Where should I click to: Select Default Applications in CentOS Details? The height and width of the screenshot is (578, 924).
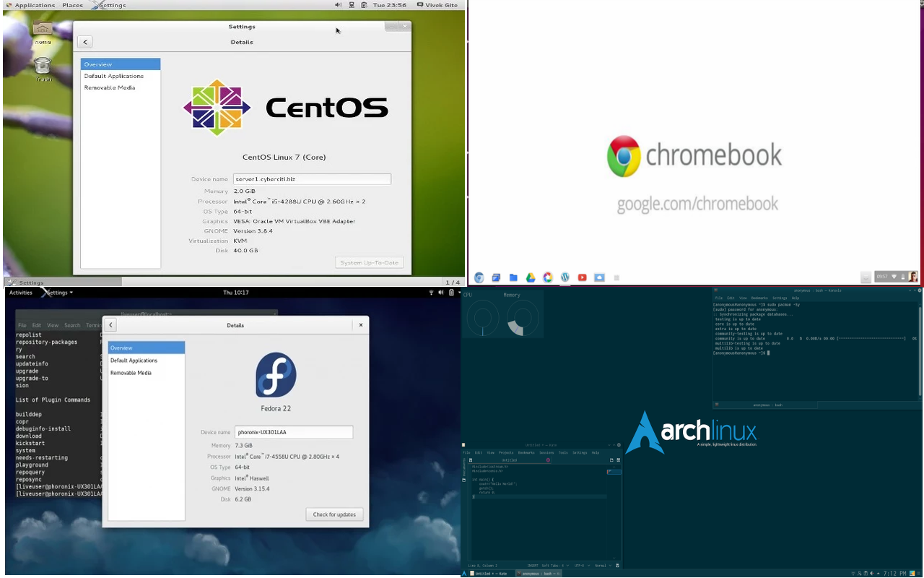coord(120,76)
